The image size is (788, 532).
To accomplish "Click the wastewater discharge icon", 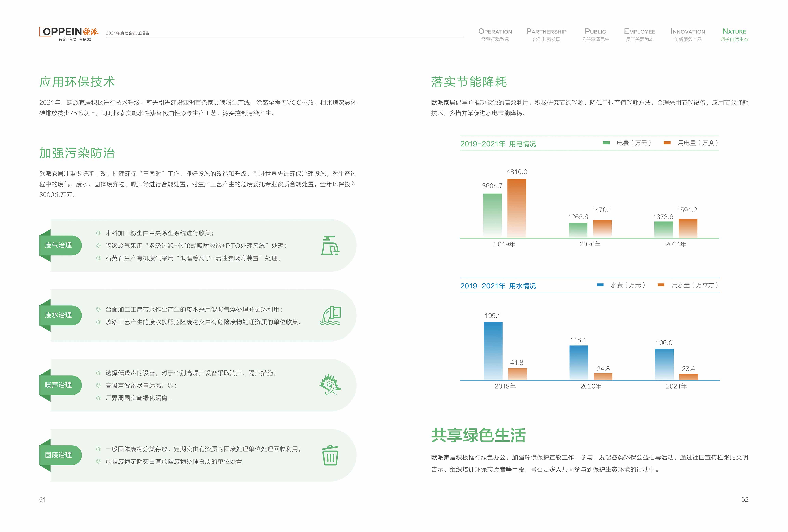I will (330, 315).
